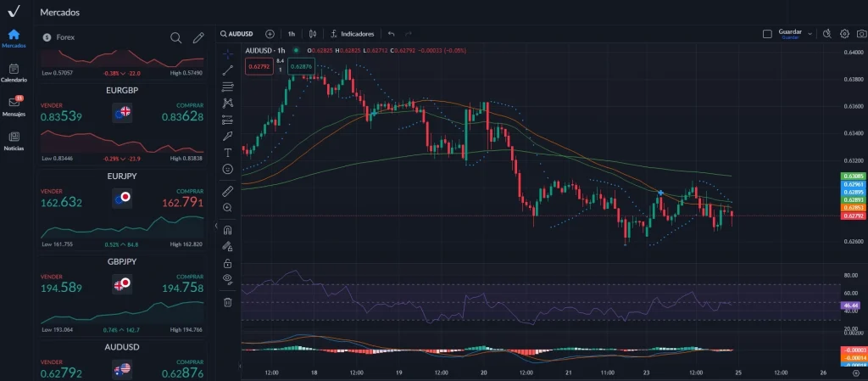
Task: Open time axis settings at bottom right
Action: [856, 373]
